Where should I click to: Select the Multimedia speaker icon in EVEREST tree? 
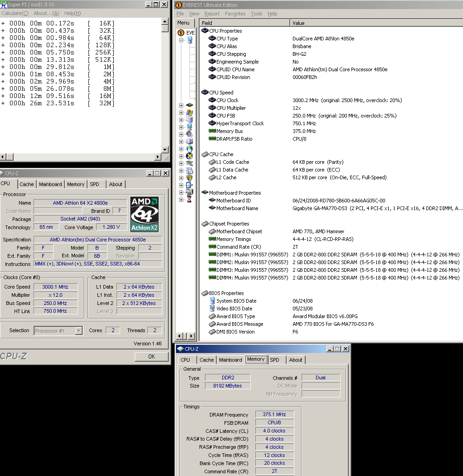(190, 134)
